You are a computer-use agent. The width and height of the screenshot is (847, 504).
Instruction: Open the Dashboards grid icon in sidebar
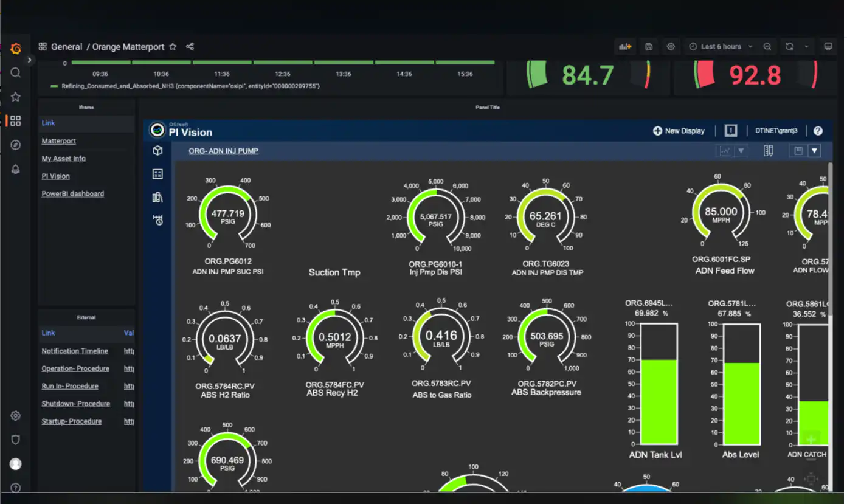16,121
